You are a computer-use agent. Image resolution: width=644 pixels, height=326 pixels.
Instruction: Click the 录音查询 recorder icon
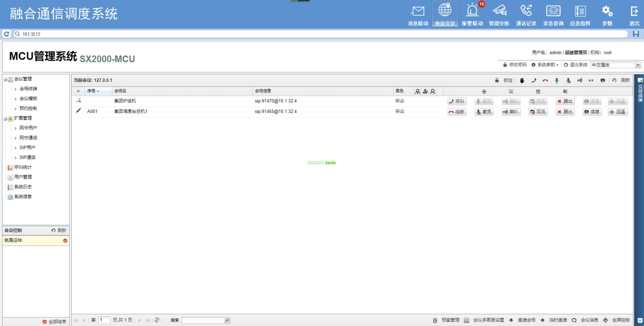tap(553, 11)
